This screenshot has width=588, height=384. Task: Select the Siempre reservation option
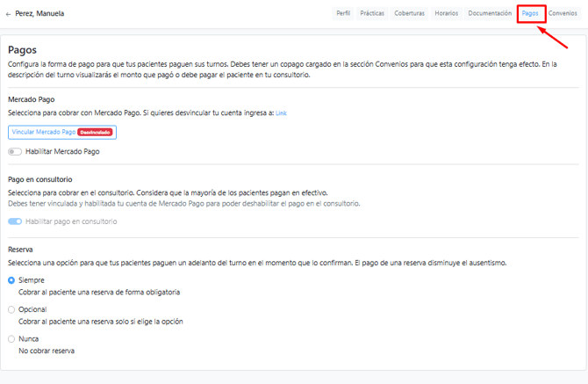point(11,280)
